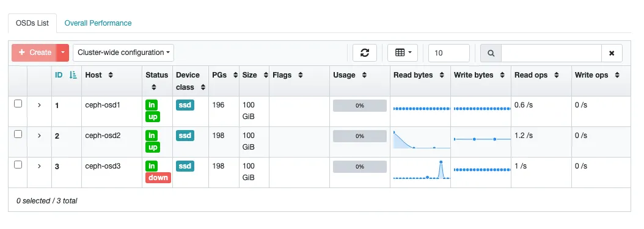644x229 pixels.
Task: Sort by Read ops arrows
Action: [557, 75]
